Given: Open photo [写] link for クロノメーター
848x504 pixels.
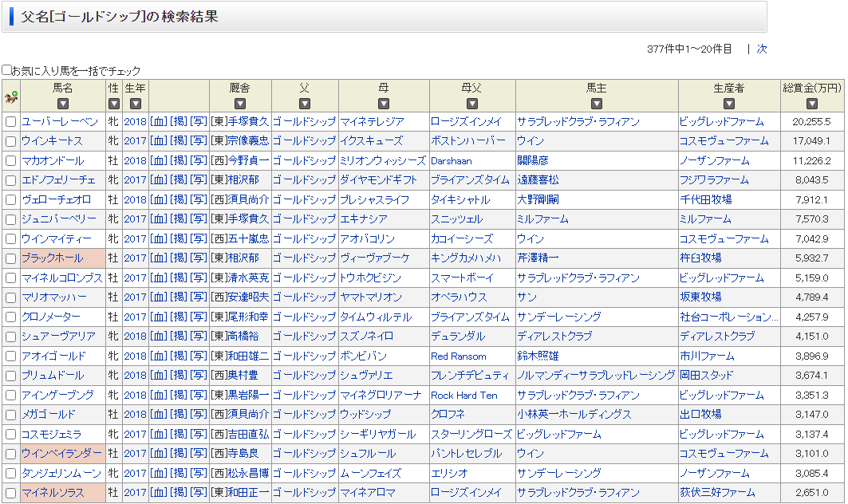Looking at the screenshot, I should 198,317.
